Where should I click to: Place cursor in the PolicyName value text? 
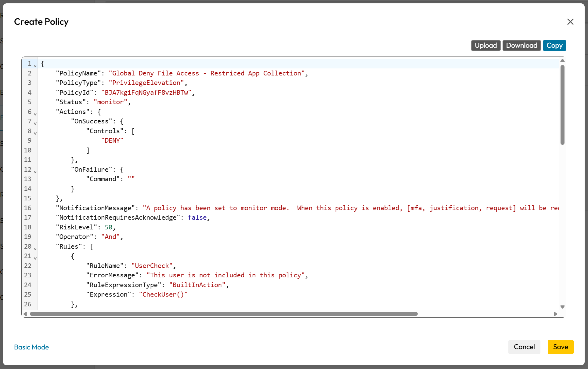tap(206, 73)
